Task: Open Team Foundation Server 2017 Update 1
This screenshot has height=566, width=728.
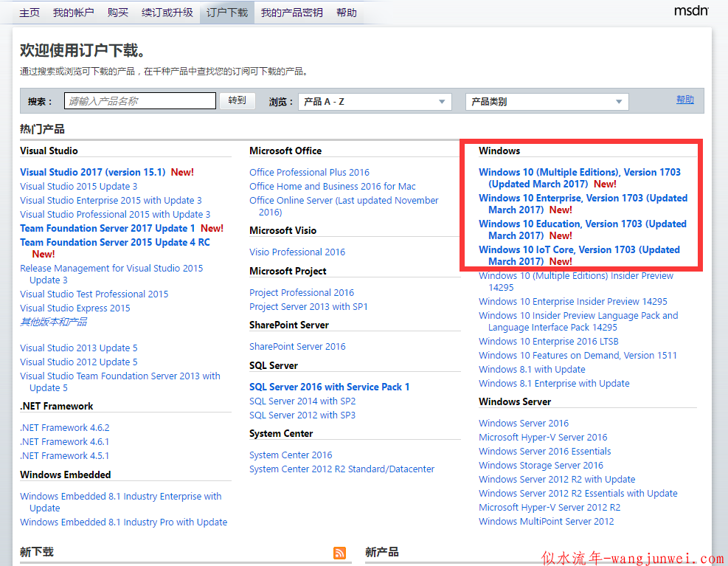Action: pyautogui.click(x=107, y=228)
